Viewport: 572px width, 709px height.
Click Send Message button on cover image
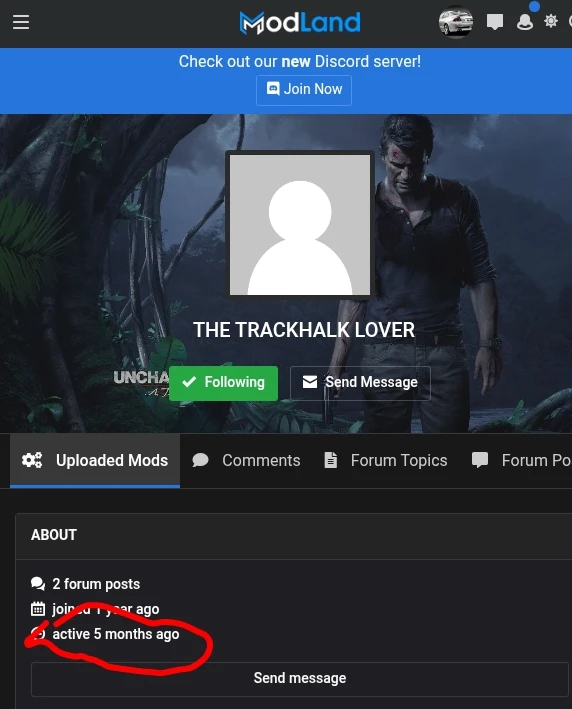coord(360,383)
